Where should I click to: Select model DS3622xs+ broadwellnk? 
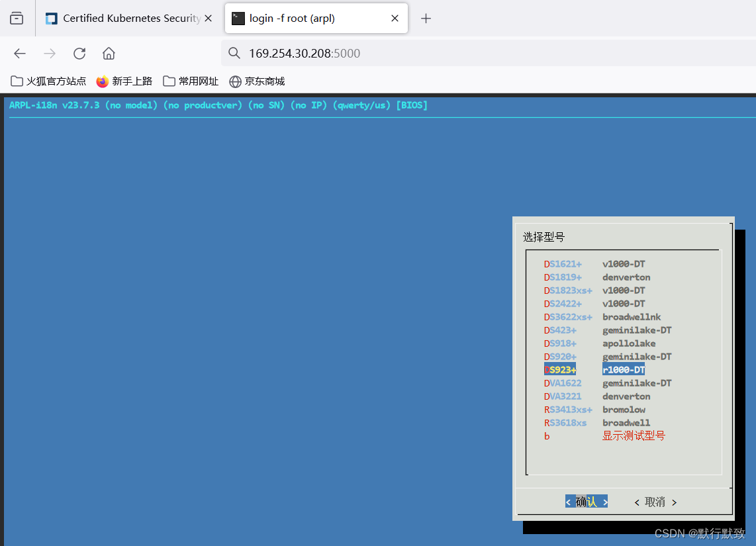pos(602,317)
